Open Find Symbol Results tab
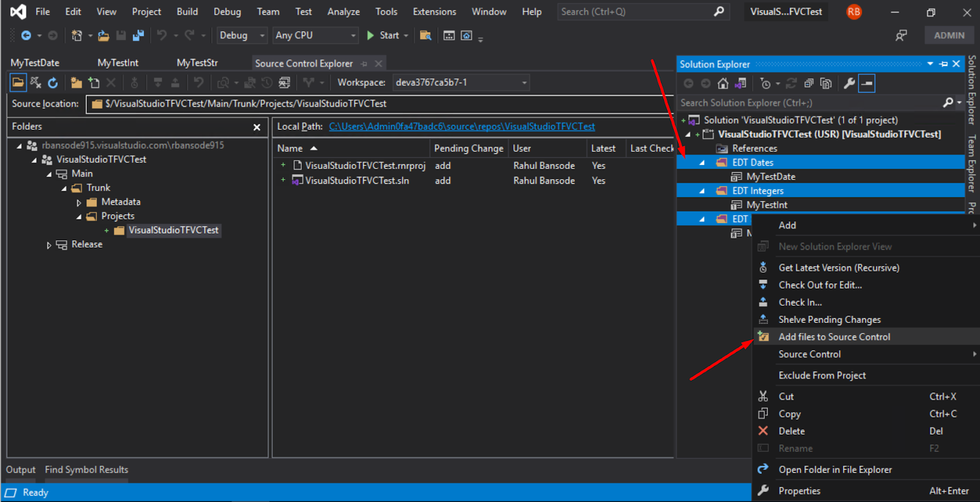This screenshot has width=980, height=502. point(86,470)
